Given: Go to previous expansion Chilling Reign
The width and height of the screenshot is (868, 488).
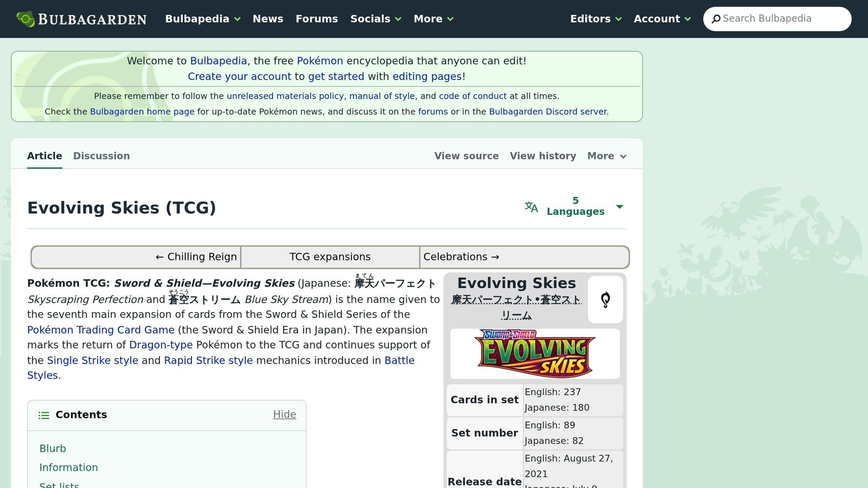Looking at the screenshot, I should (x=196, y=257).
